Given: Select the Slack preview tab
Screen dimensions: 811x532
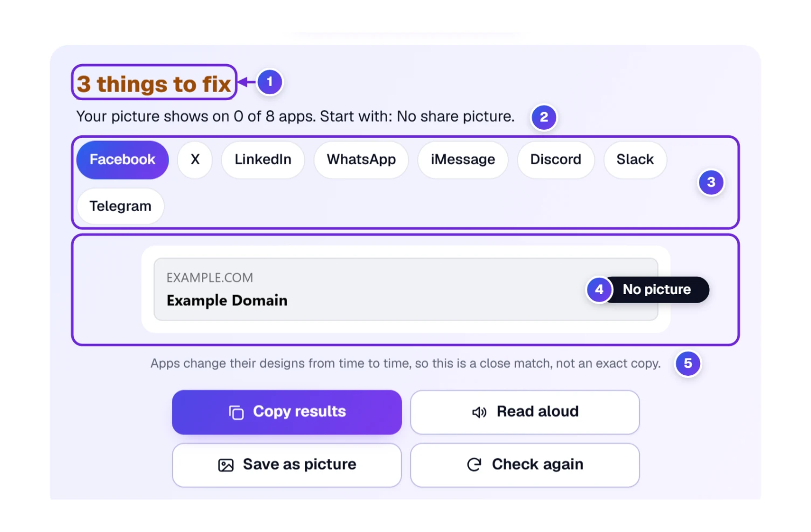Looking at the screenshot, I should coord(635,160).
